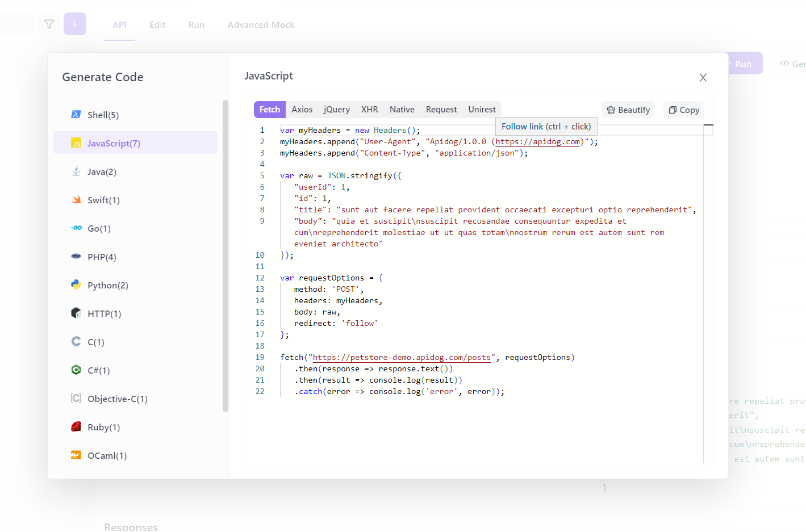
Task: Select OCaml(1) language entry
Action: pyautogui.click(x=135, y=455)
